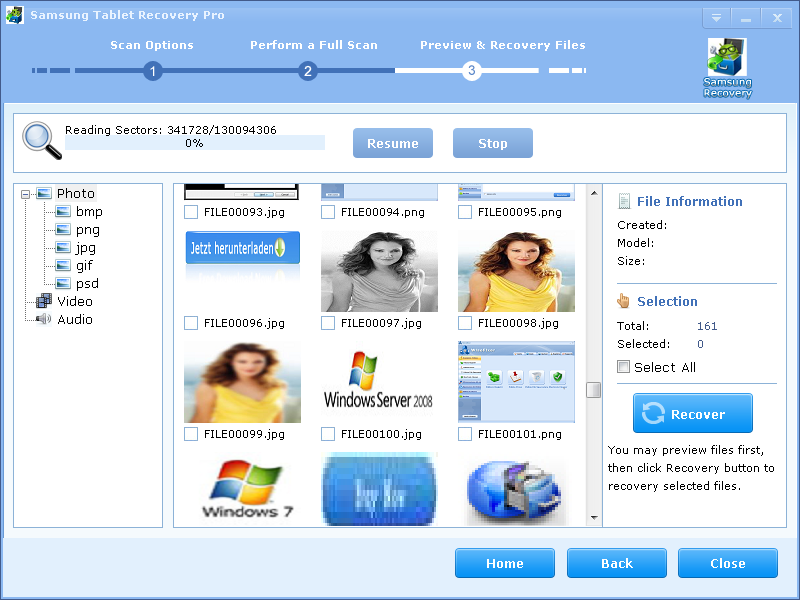
Task: Preview the Windows 7 logo thumbnail
Action: coord(242,489)
